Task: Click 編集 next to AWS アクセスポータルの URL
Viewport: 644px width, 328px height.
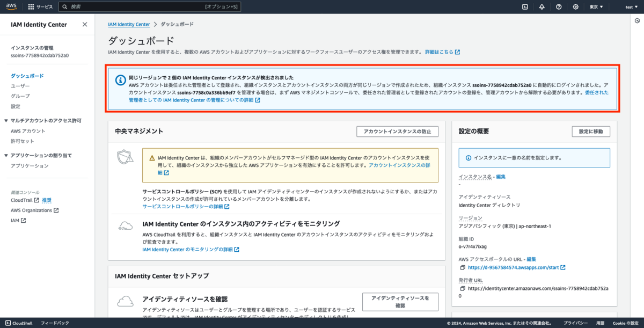Action: point(531,259)
